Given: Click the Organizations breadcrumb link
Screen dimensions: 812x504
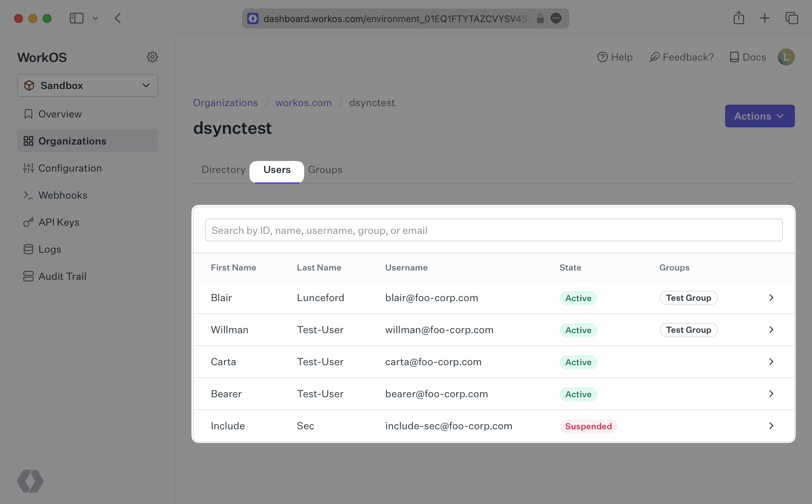Looking at the screenshot, I should 225,101.
